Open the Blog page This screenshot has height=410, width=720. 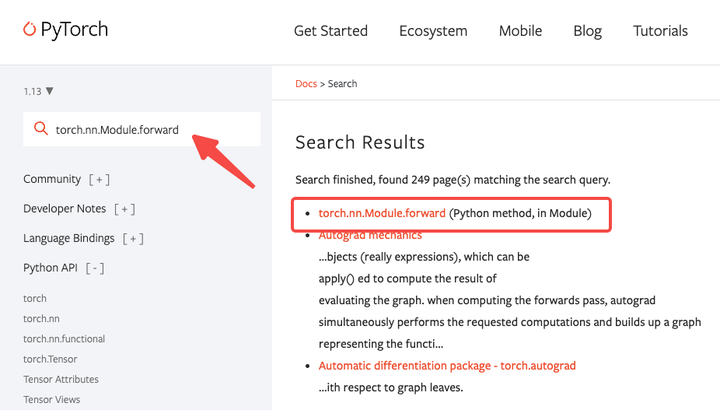pyautogui.click(x=587, y=31)
